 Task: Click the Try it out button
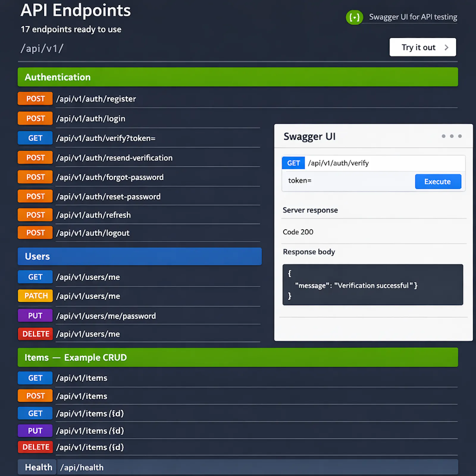tap(422, 47)
